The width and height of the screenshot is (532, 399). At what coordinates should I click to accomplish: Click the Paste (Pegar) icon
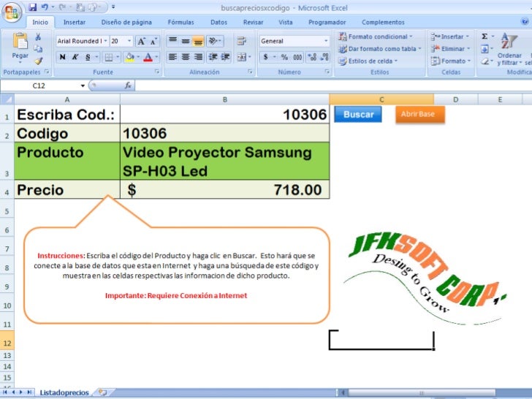(x=20, y=42)
